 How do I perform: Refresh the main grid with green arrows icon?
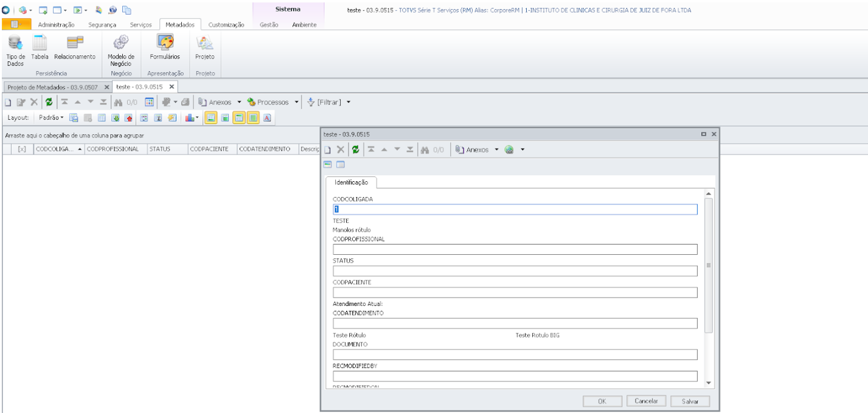(48, 102)
